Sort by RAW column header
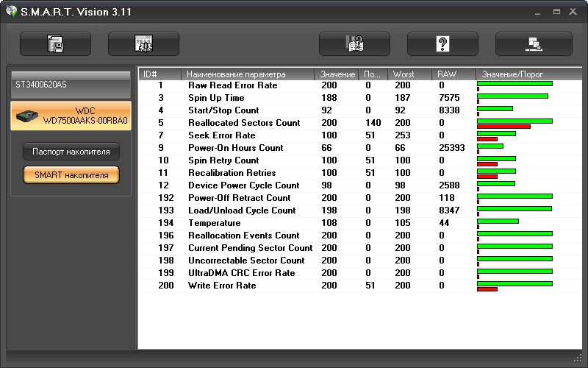This screenshot has height=368, width=588. pyautogui.click(x=453, y=74)
